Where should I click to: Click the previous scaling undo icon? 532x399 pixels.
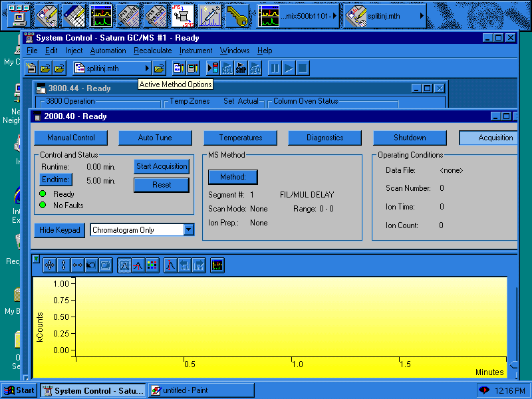(x=92, y=265)
